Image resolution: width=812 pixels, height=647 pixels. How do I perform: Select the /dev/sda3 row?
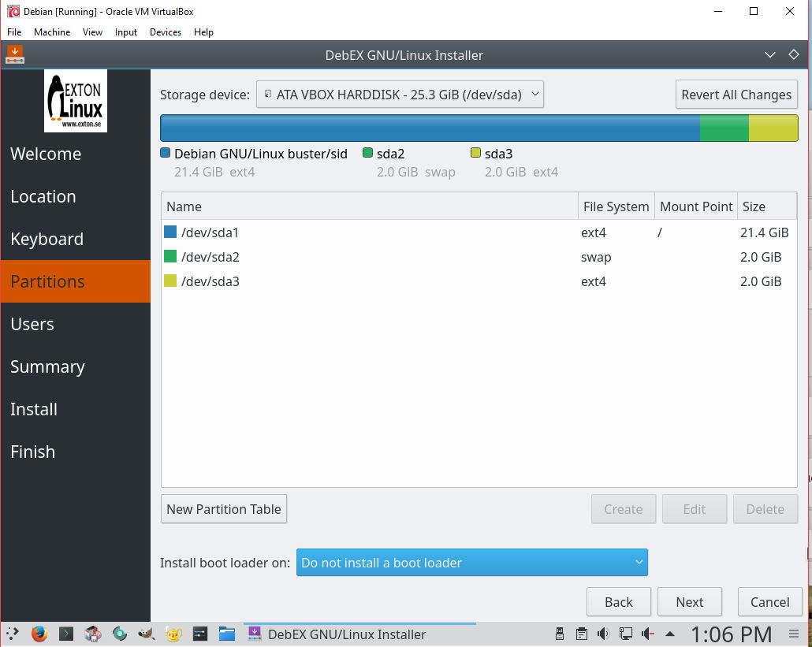point(479,281)
